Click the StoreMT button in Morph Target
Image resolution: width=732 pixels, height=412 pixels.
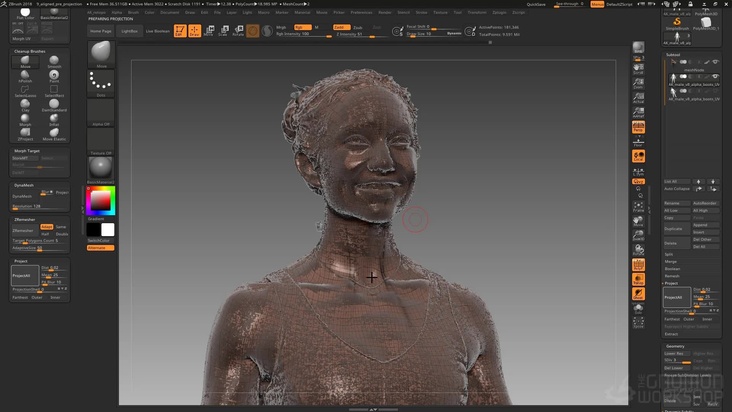tap(25, 158)
